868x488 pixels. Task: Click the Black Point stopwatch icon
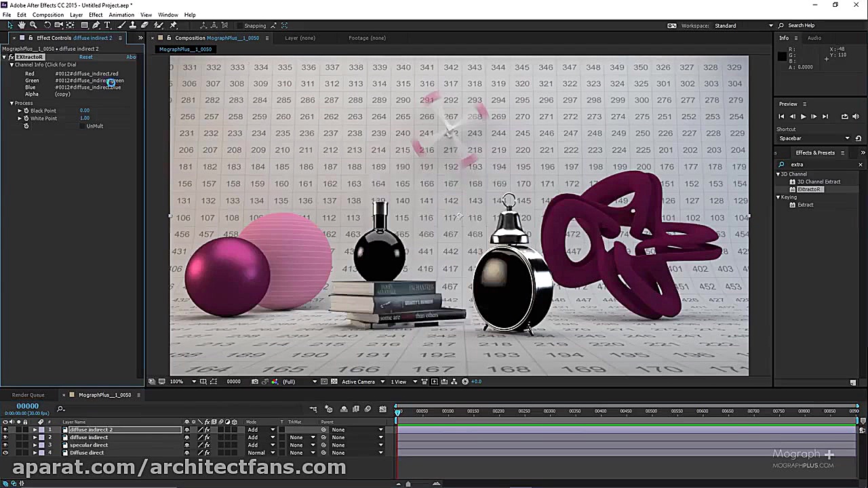click(26, 110)
